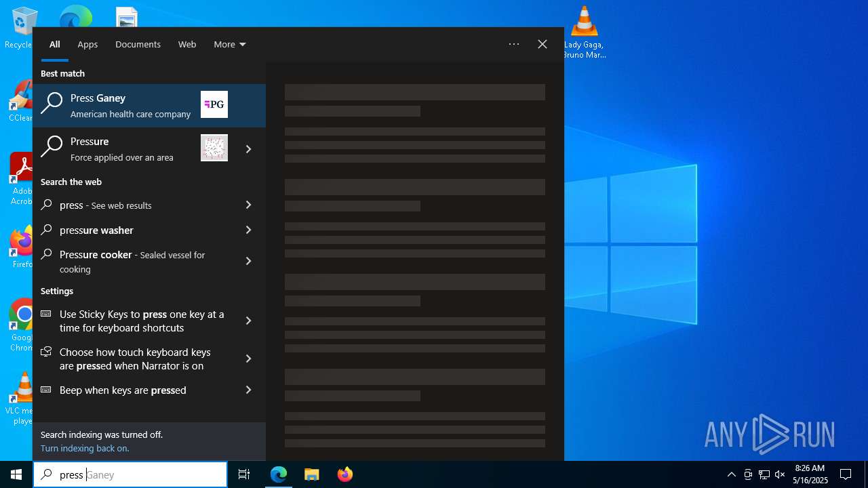Select the Microsoft Edge desktop icon
This screenshot has height=488, width=868.
[x=75, y=17]
